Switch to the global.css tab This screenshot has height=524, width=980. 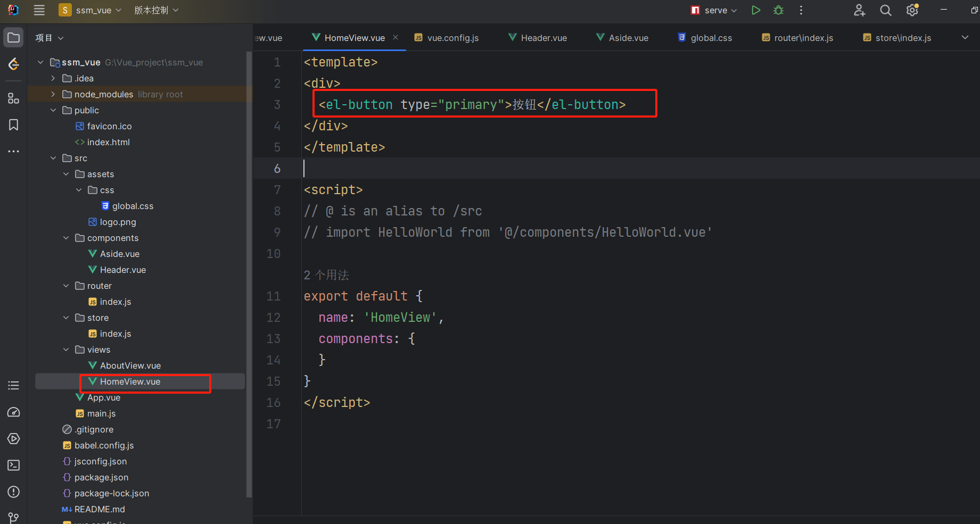point(705,38)
